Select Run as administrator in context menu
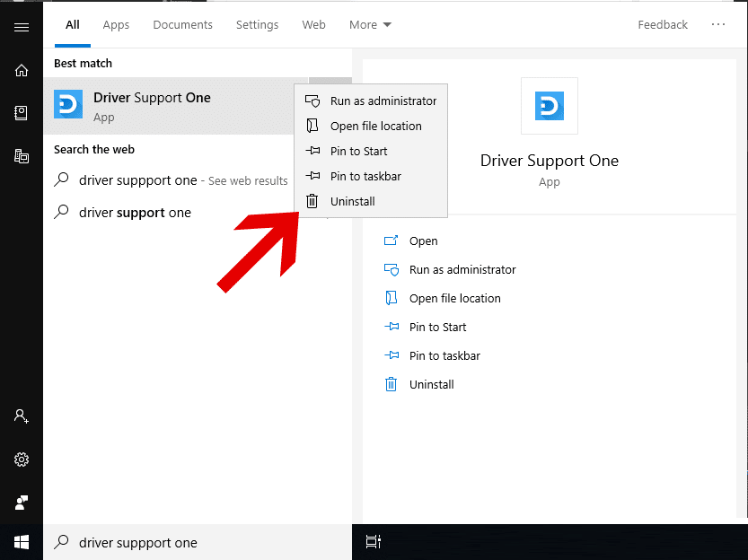This screenshot has height=560, width=748. point(383,101)
